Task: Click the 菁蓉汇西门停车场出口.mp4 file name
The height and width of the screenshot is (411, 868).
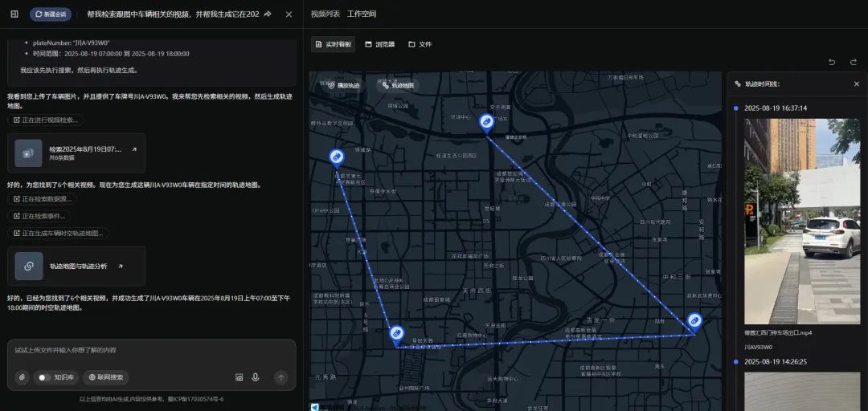Action: 778,333
